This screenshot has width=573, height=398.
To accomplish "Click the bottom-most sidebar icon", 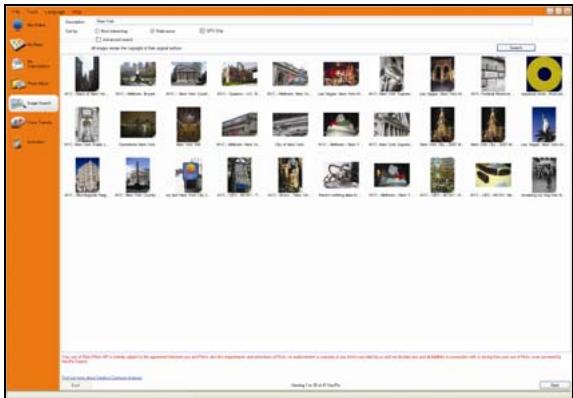I will tap(17, 143).
